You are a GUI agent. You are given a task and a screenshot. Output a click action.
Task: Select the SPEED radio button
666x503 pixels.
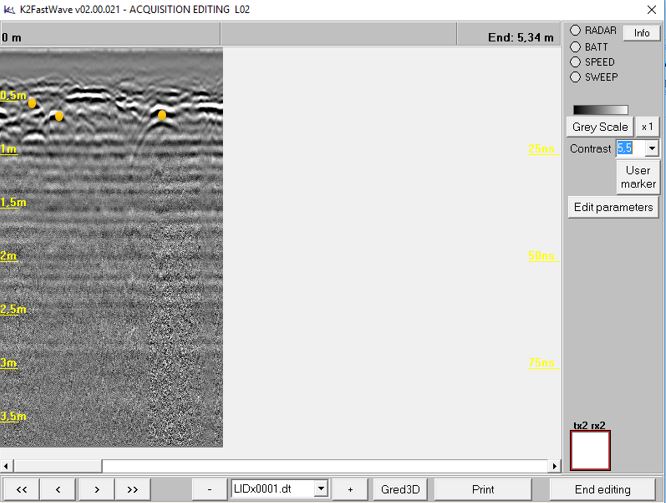coord(576,62)
